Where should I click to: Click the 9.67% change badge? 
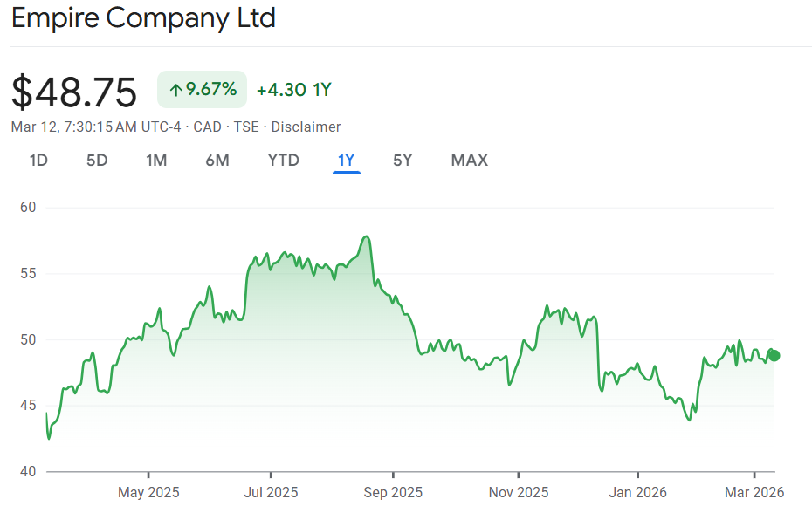coord(203,90)
